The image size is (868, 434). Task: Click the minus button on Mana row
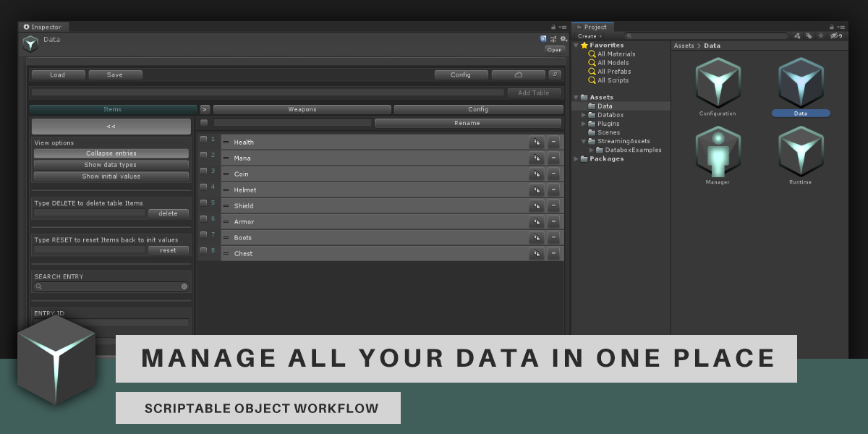[553, 158]
